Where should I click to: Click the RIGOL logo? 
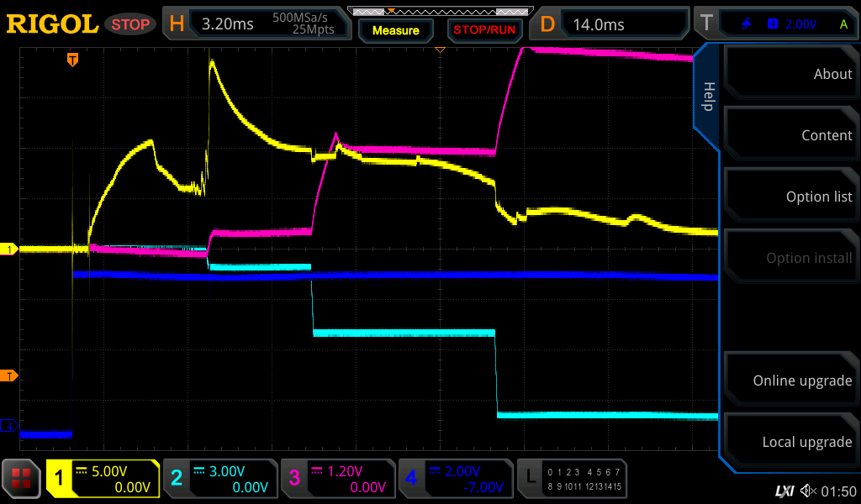pos(52,24)
